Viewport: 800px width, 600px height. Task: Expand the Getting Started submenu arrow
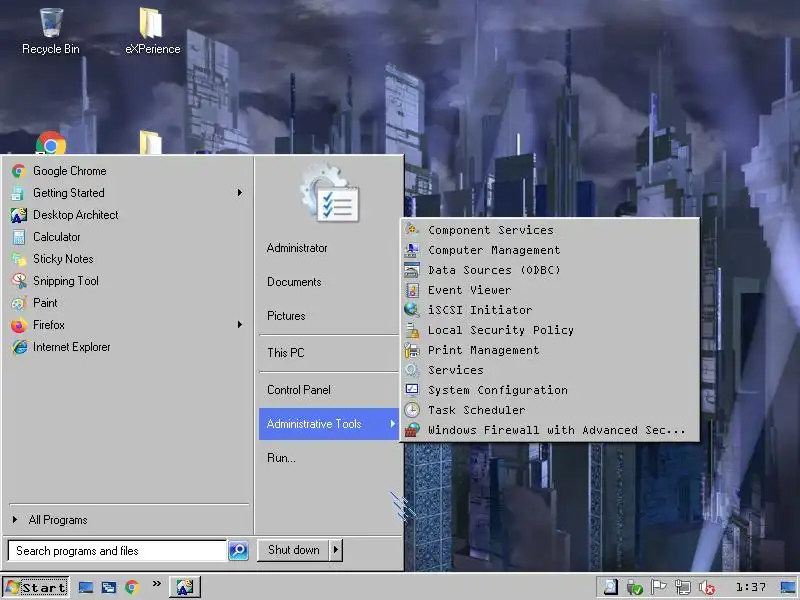(239, 192)
